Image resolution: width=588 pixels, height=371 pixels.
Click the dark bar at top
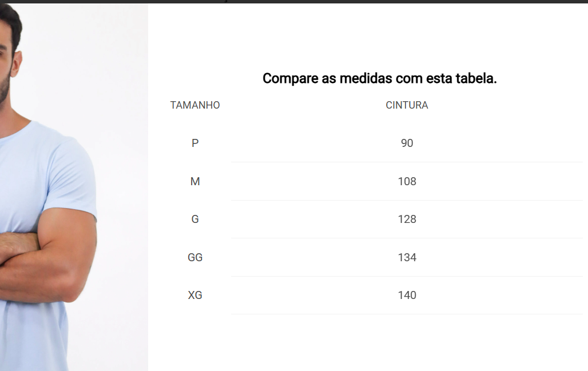[x=294, y=2]
